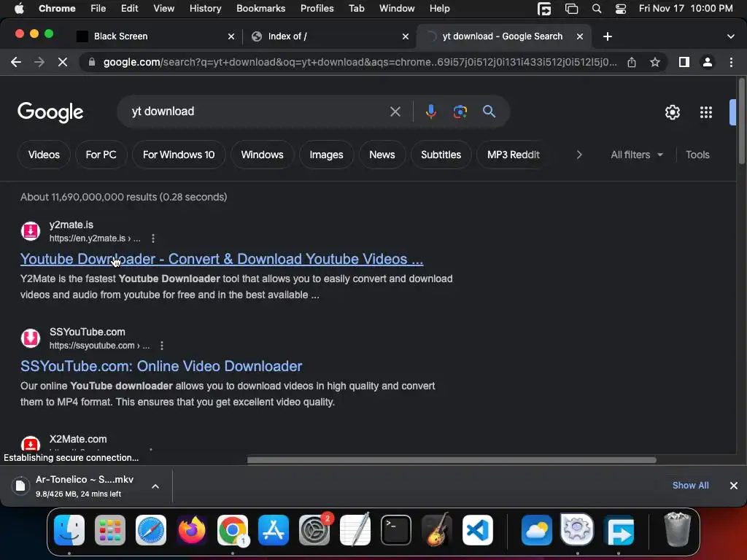Screen dimensions: 747x560
Task: Click the magnifier search button
Action: tap(489, 112)
